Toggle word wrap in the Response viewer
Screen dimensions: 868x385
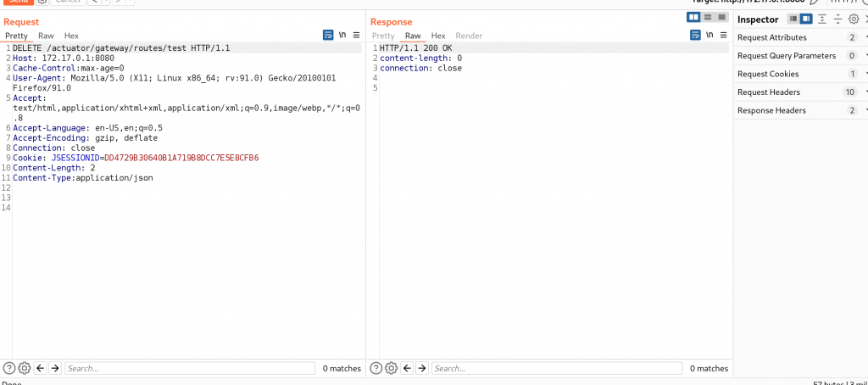[695, 35]
